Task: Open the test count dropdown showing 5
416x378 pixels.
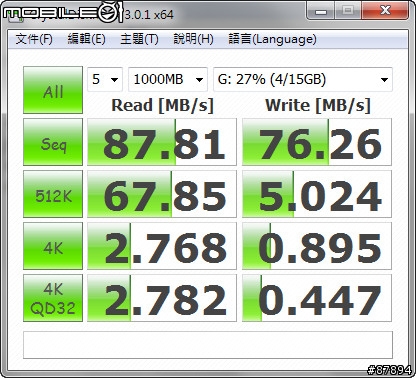Action: point(105,79)
